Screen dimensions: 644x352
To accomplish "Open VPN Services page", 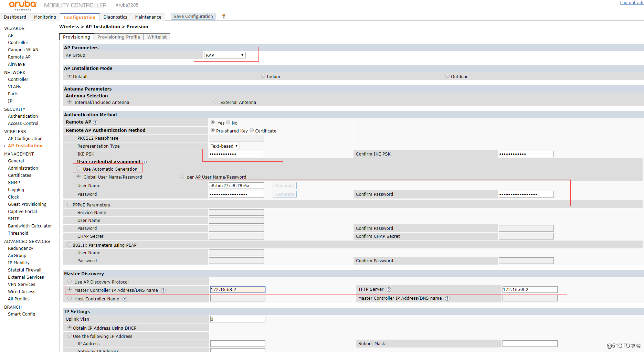I will [x=21, y=285].
